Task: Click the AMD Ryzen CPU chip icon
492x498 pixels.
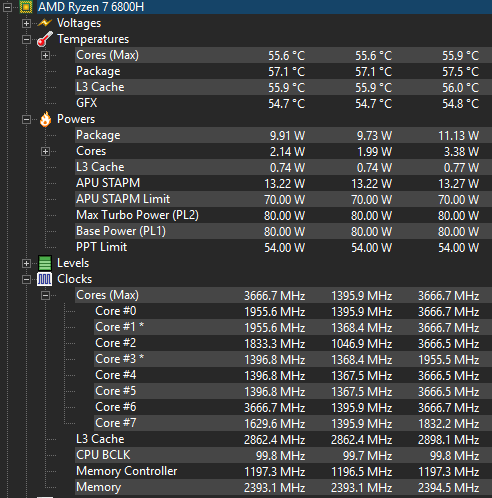Action: pyautogui.click(x=26, y=7)
